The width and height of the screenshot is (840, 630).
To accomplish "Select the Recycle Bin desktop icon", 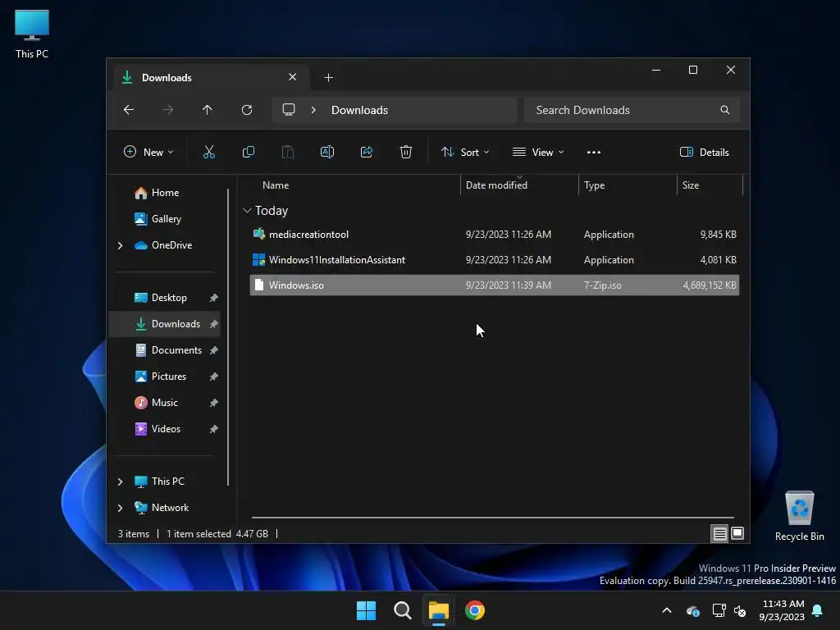I will point(799,516).
